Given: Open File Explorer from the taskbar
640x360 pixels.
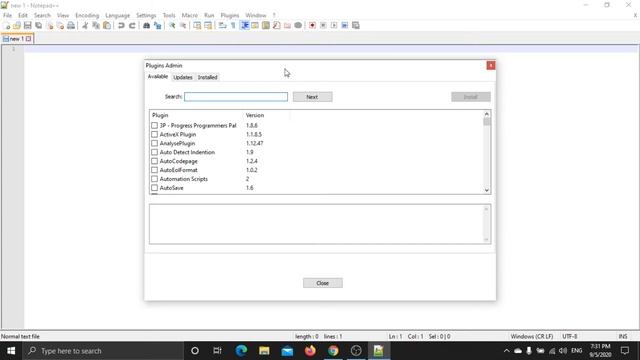Looking at the screenshot, I should point(264,351).
